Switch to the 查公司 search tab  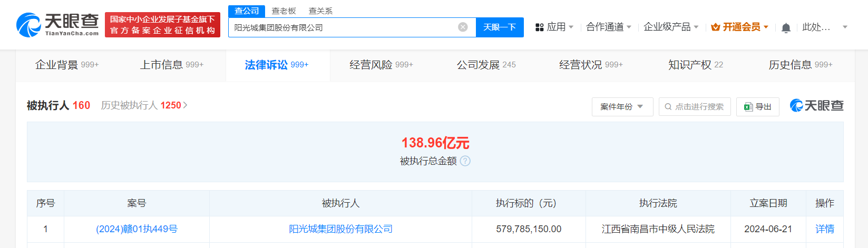pos(247,11)
